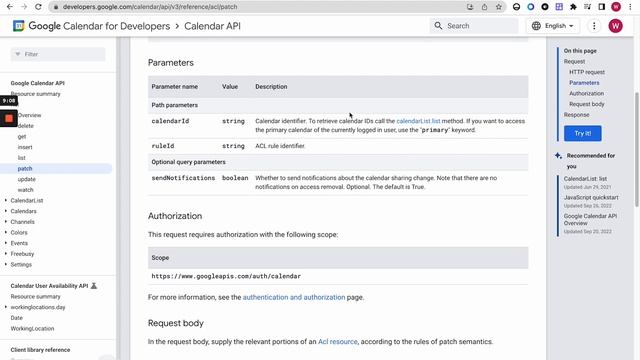Click the sidebar Filter input field
640x360 pixels.
58,54
